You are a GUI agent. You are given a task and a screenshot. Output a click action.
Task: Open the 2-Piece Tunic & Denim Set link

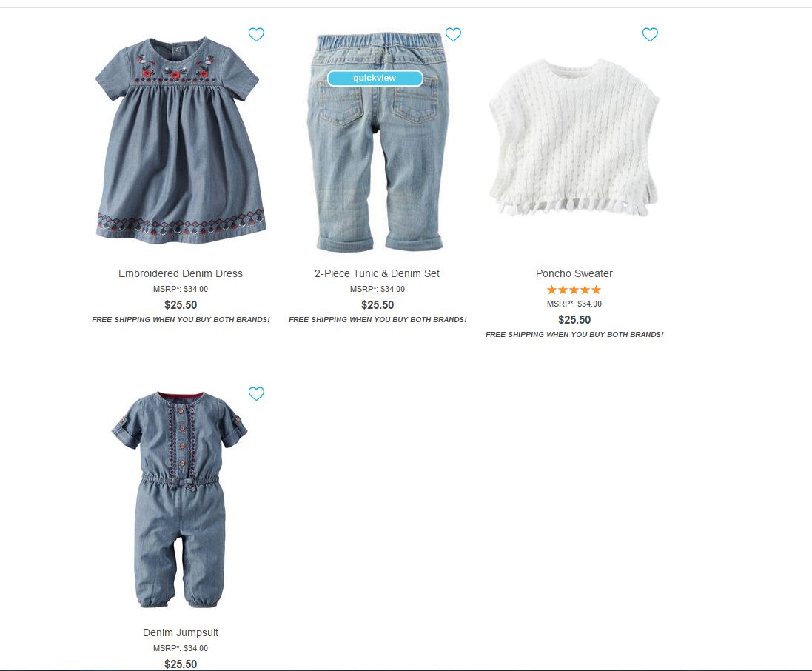pos(377,273)
